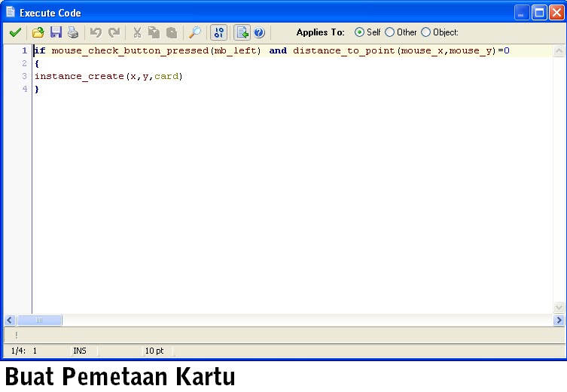The image size is (567, 392).
Task: Redo the last edit
Action: click(x=114, y=32)
